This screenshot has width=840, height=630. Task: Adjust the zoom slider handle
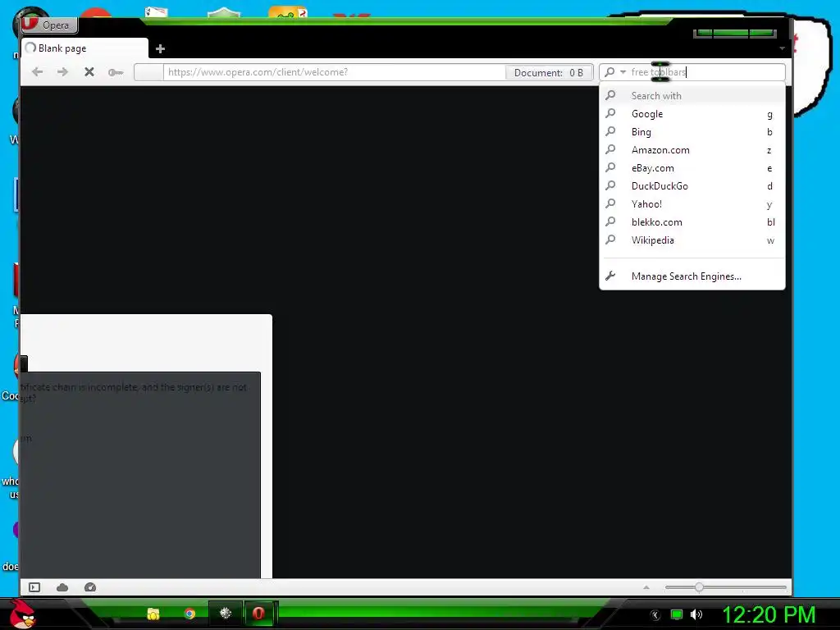click(x=699, y=587)
